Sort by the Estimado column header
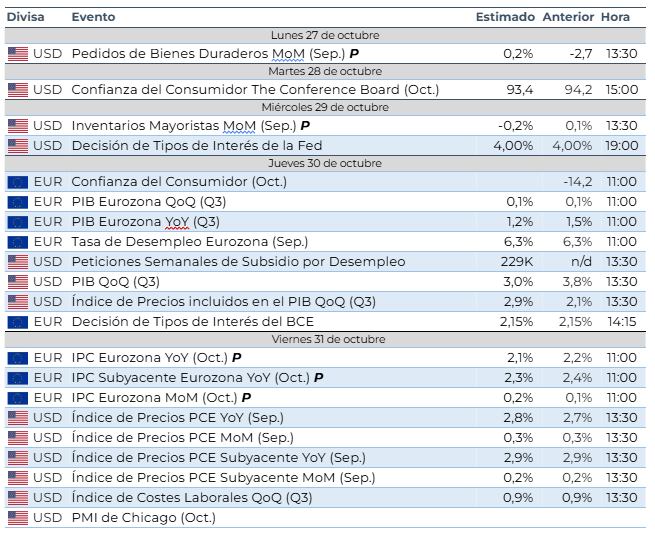This screenshot has width=655, height=536. point(505,17)
